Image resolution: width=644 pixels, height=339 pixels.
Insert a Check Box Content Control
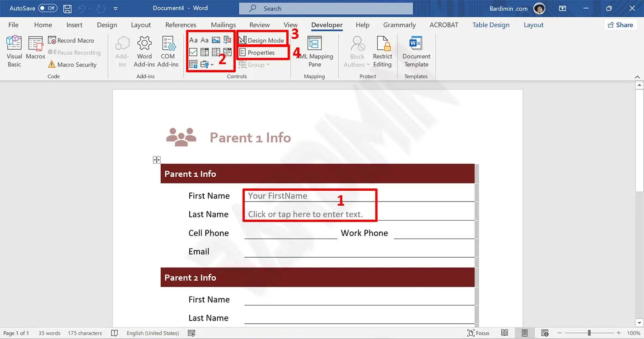click(193, 52)
